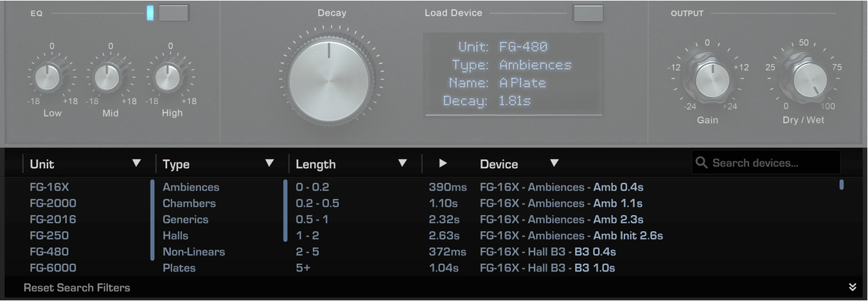Open the Type column sort arrow
868x301 pixels.
pyautogui.click(x=269, y=164)
